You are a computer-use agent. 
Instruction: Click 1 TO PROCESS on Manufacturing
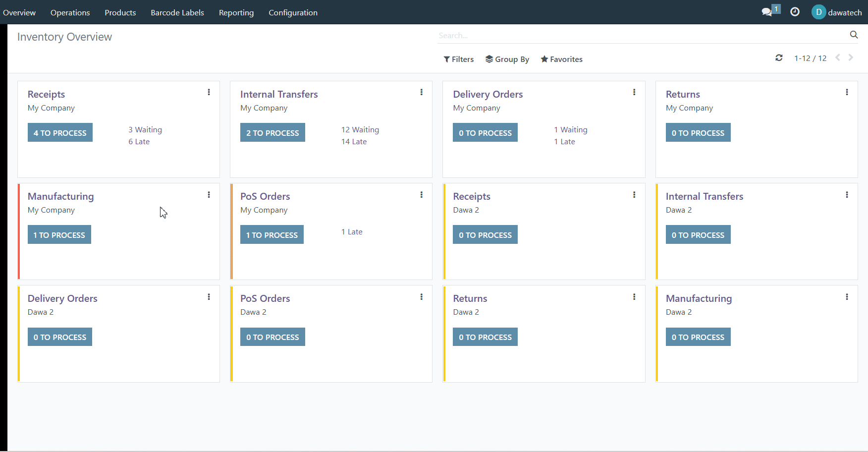59,234
